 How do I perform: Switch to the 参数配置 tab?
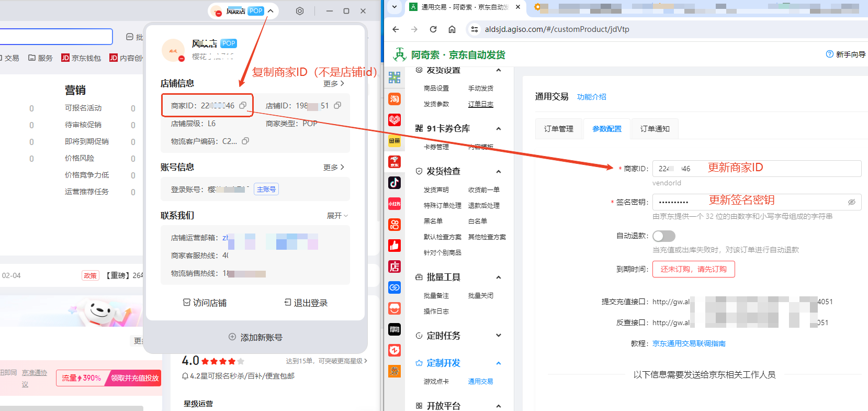(x=607, y=129)
